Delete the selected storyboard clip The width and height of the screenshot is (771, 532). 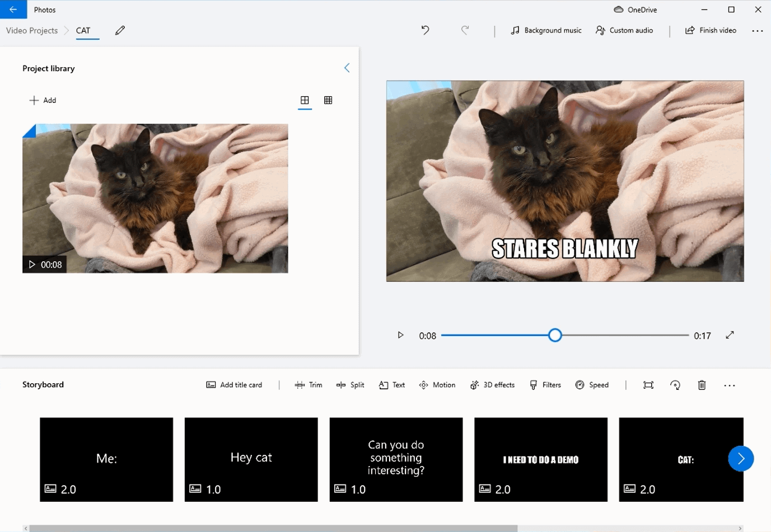[702, 385]
